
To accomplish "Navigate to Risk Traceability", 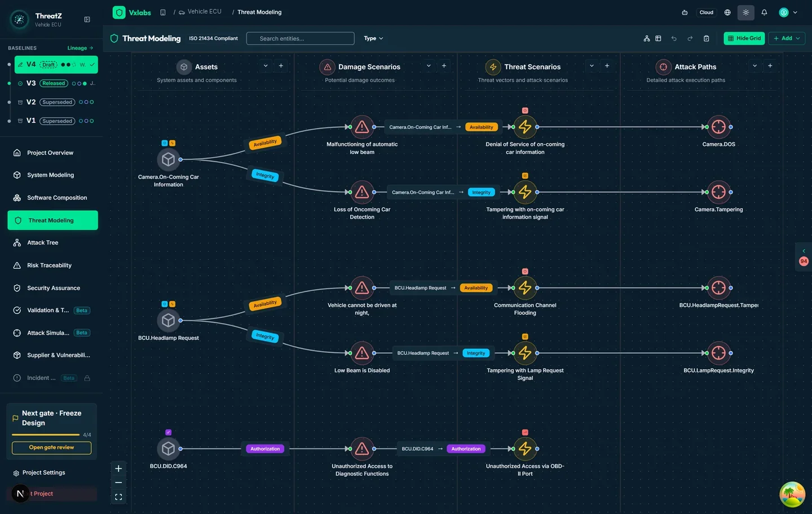I will pos(52,265).
